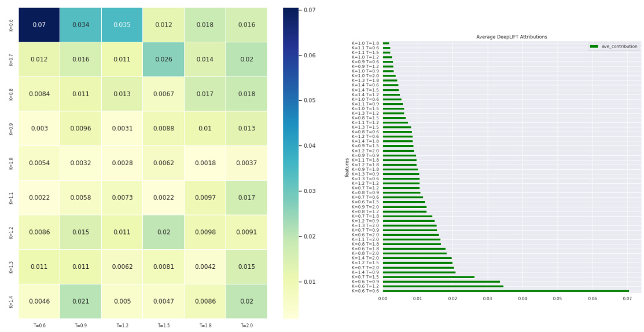The image size is (644, 332).
Task: Click the ave_contribution legend label
Action: pyautogui.click(x=619, y=46)
